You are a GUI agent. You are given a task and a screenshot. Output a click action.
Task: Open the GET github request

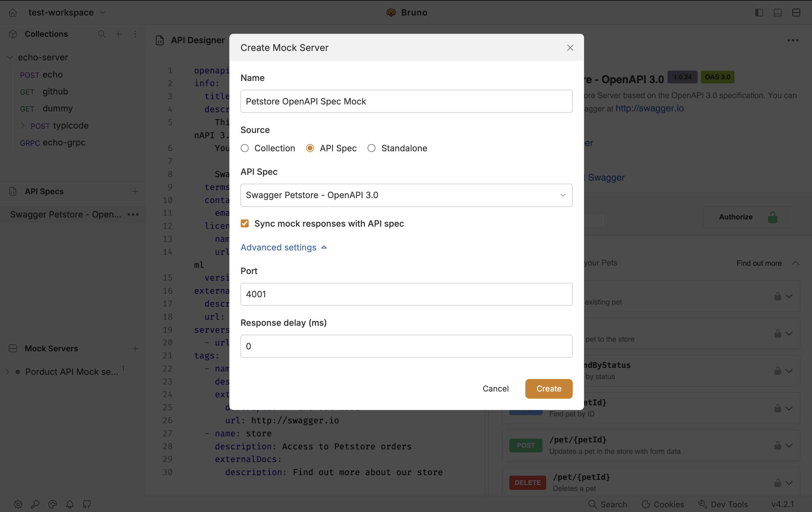point(44,91)
